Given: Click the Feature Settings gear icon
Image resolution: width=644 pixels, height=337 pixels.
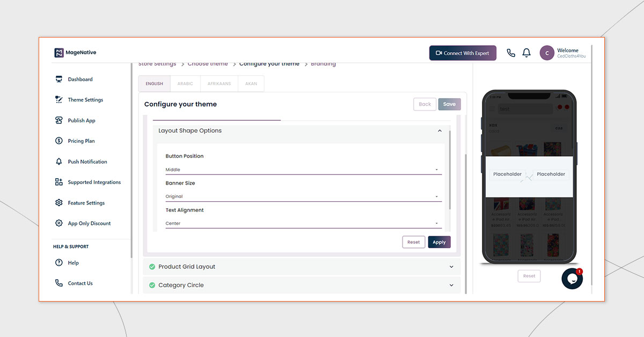Looking at the screenshot, I should tap(59, 203).
